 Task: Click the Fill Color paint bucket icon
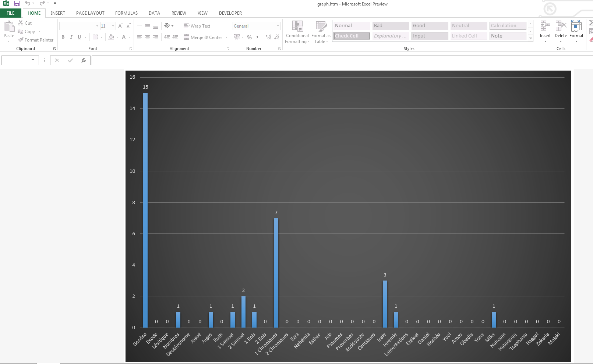point(111,37)
